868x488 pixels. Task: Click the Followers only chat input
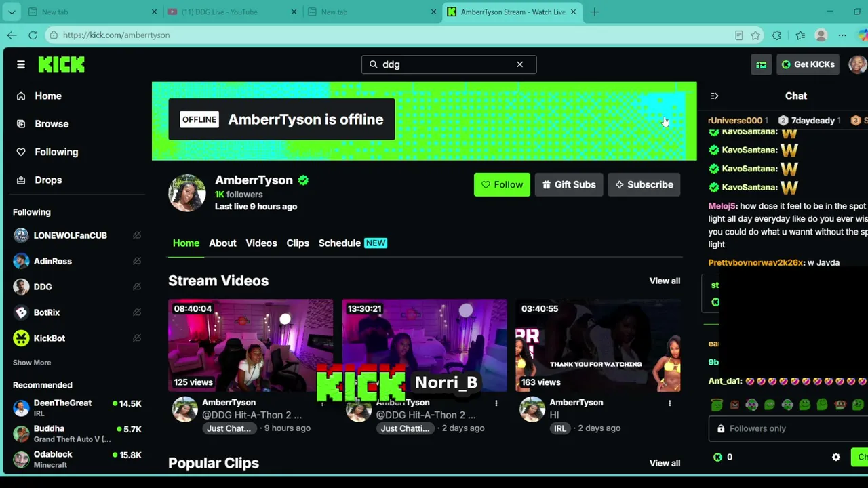click(787, 428)
